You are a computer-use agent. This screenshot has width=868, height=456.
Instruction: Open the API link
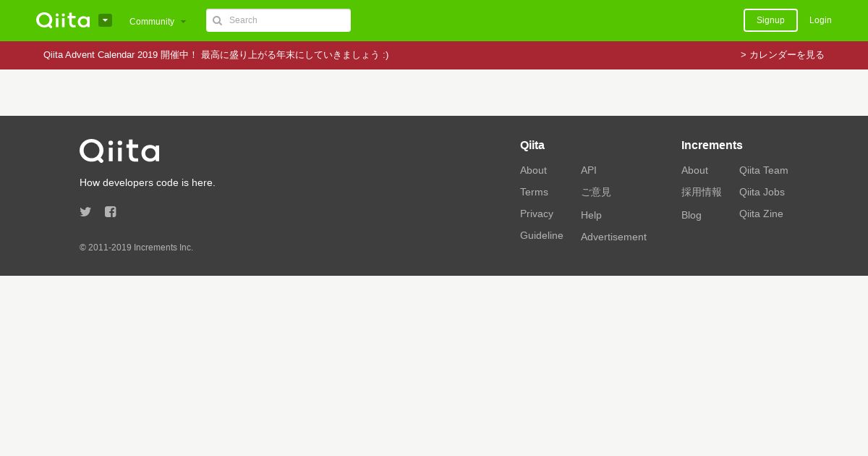589,170
